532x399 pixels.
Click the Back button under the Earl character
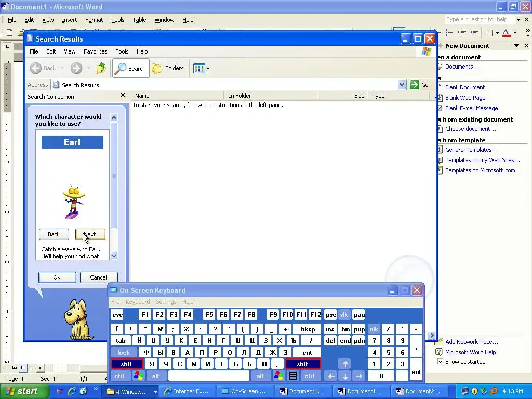point(54,234)
